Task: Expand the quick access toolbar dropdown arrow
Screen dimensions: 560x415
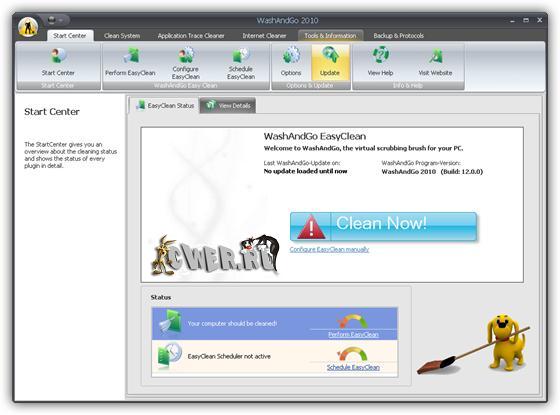Action: [x=61, y=21]
